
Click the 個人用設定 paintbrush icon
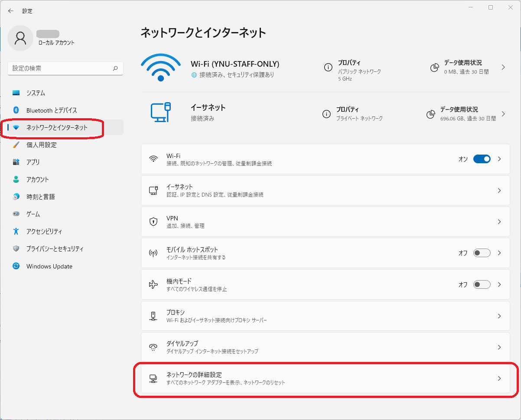tap(16, 145)
